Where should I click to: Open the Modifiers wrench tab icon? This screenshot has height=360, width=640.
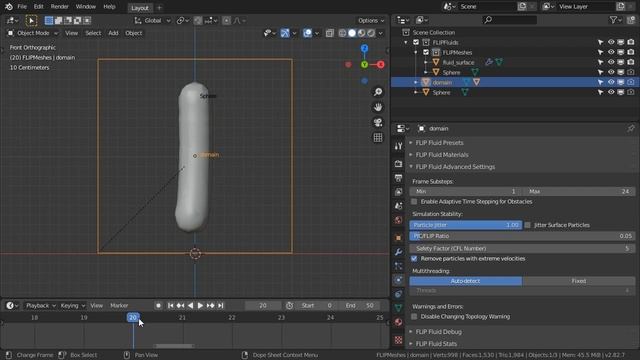(398, 252)
